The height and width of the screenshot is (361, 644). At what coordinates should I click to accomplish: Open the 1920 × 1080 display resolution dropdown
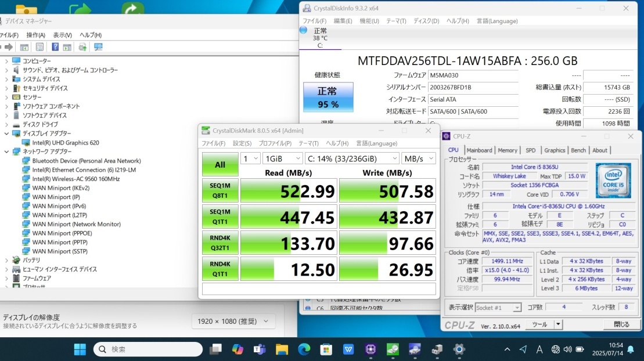coord(233,321)
